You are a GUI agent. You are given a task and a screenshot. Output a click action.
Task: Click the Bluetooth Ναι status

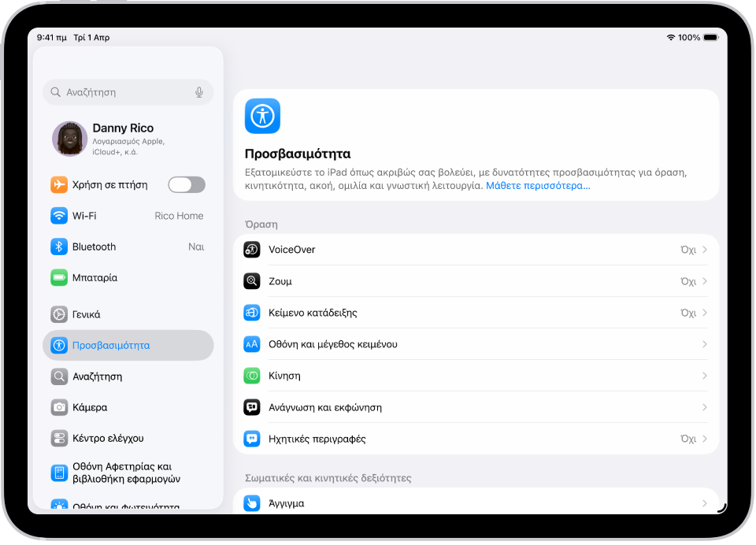196,247
